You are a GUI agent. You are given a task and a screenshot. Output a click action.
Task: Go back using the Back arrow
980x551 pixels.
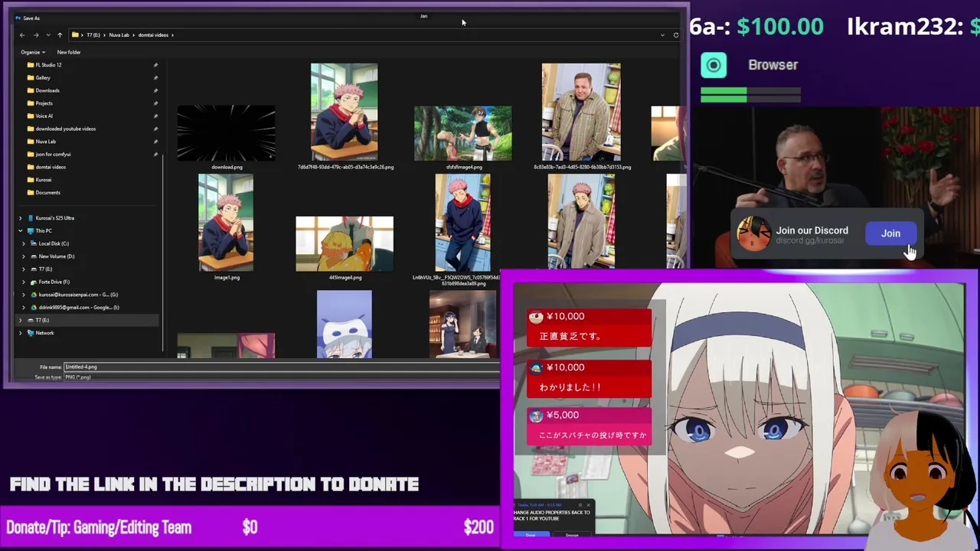[x=22, y=35]
